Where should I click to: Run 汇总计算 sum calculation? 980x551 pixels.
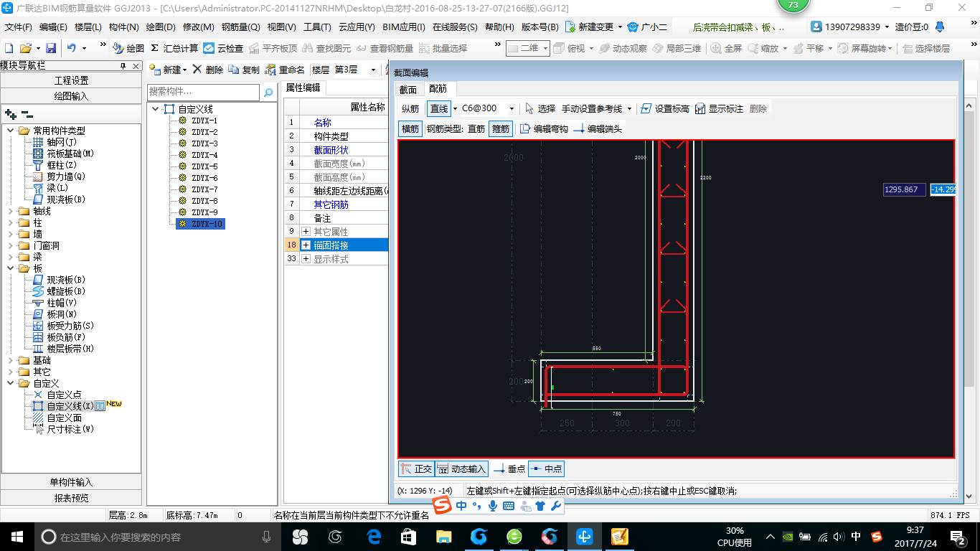pyautogui.click(x=174, y=48)
